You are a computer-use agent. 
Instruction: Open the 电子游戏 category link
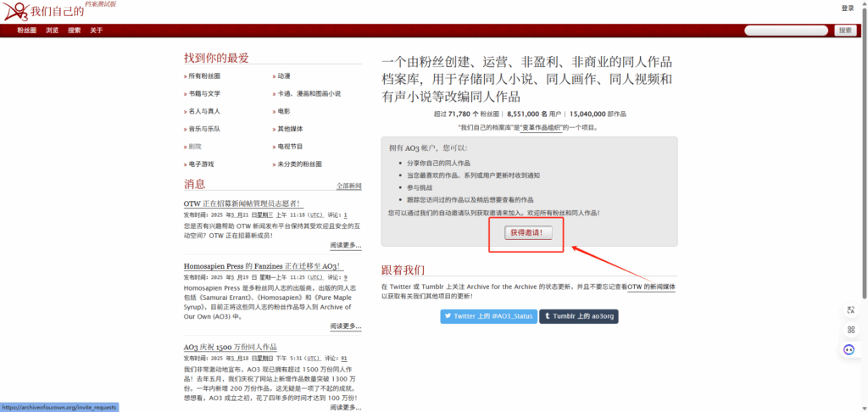[x=201, y=164]
